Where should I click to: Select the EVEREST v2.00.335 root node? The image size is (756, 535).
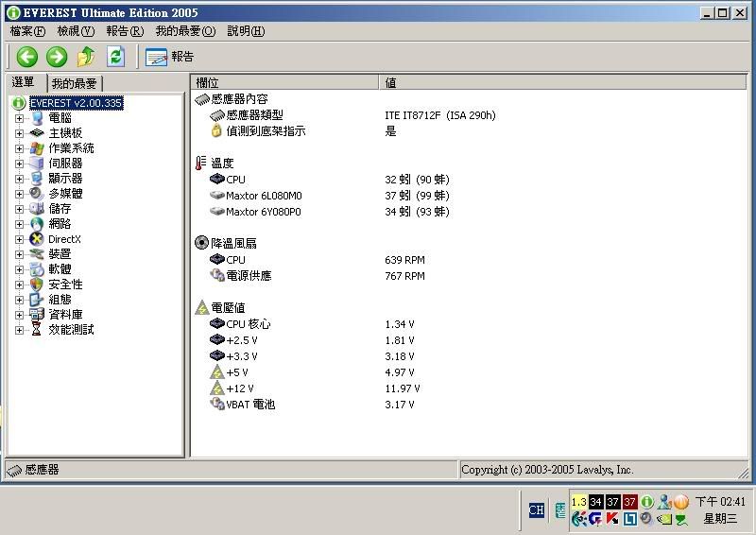click(x=77, y=103)
